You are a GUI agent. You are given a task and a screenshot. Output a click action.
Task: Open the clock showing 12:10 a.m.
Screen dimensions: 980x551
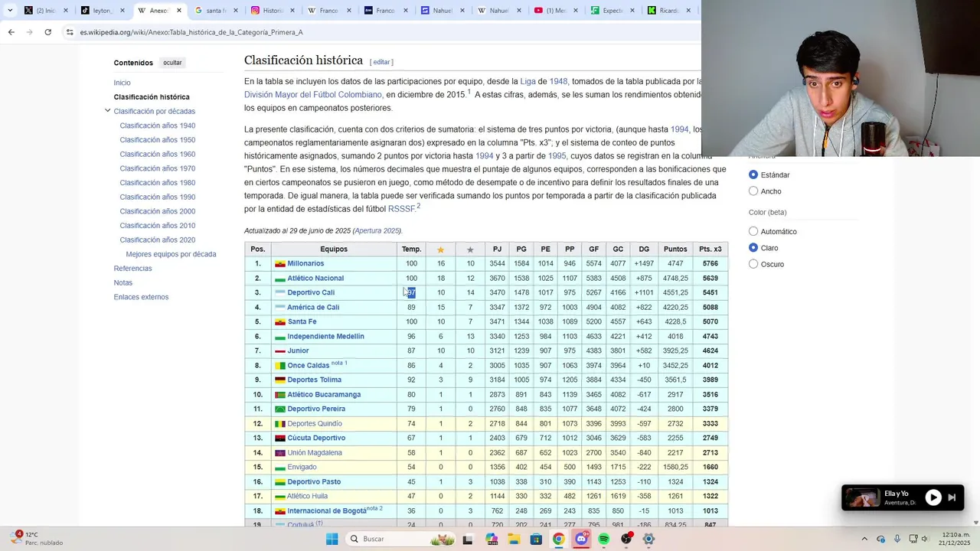tap(955, 539)
